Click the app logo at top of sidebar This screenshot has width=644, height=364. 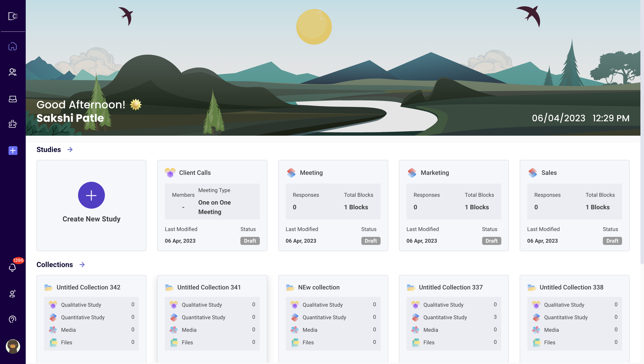[x=13, y=16]
